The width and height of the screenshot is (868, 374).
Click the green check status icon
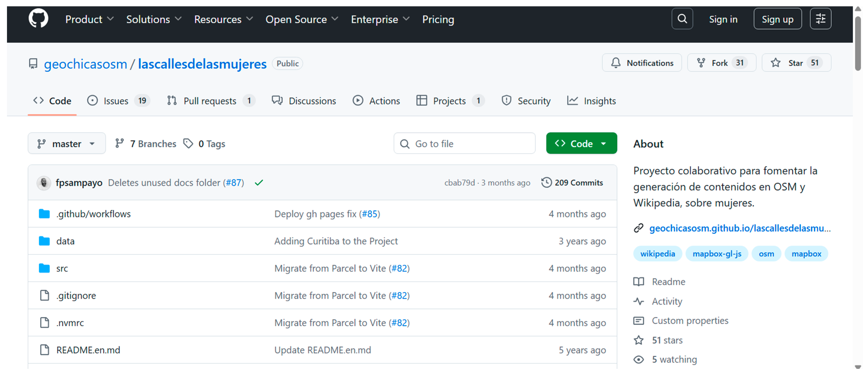click(x=259, y=183)
